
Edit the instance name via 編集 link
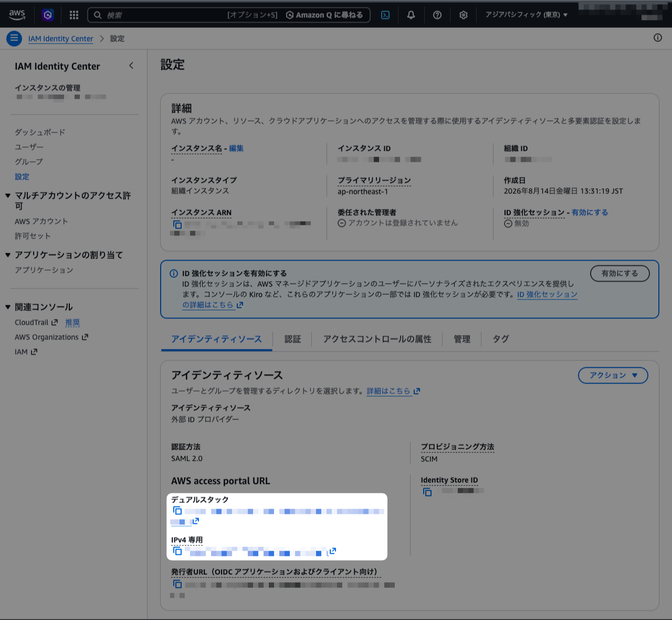tap(236, 148)
